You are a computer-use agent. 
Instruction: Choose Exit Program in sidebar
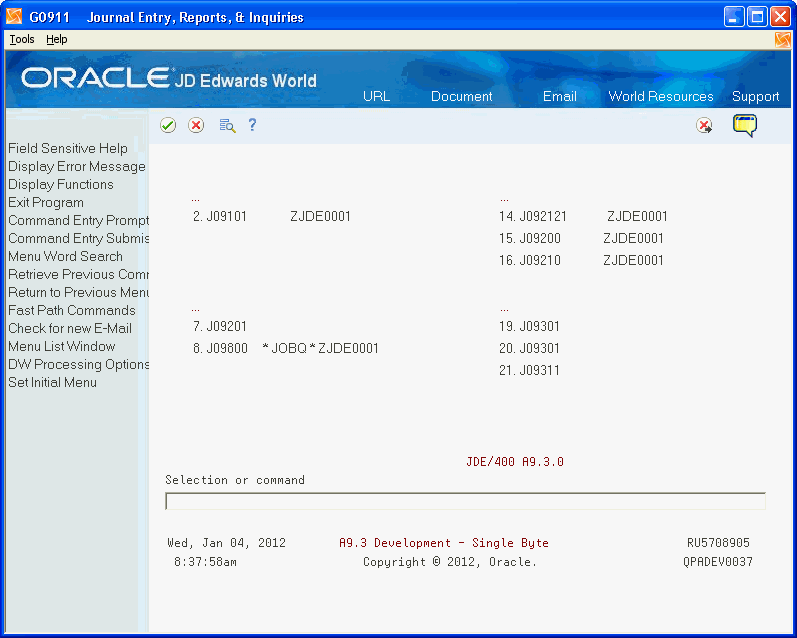46,202
